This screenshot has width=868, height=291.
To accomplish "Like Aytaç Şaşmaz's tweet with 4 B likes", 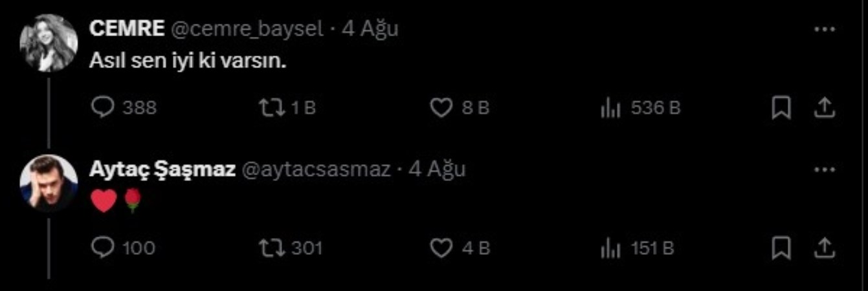I will (460, 248).
